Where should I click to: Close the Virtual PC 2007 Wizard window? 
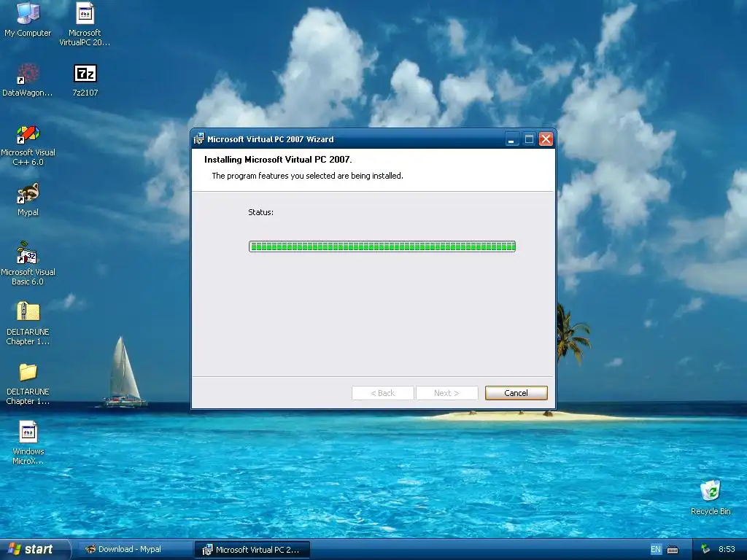pyautogui.click(x=546, y=139)
